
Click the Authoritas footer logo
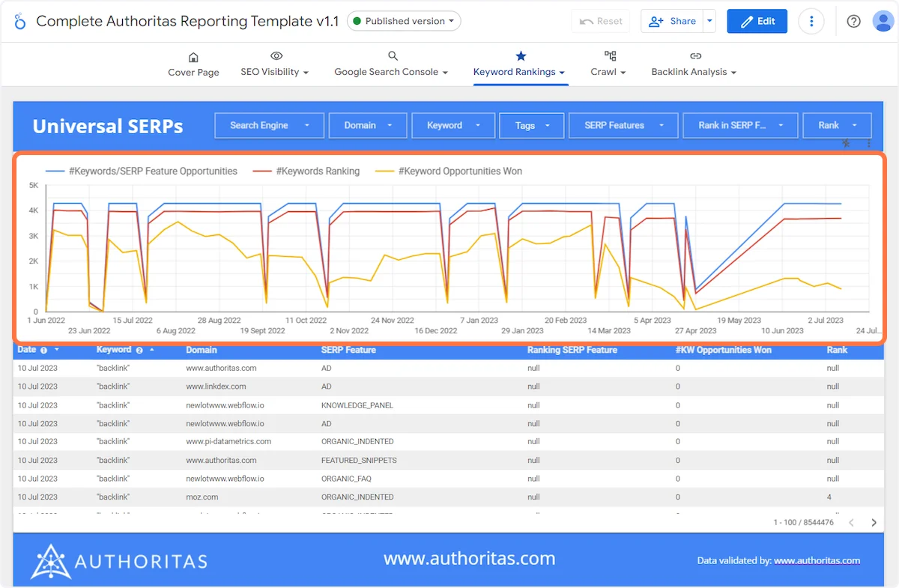pyautogui.click(x=118, y=561)
